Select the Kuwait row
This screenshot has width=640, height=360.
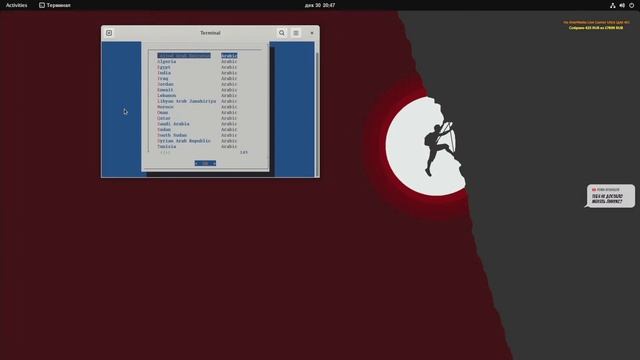(197, 90)
